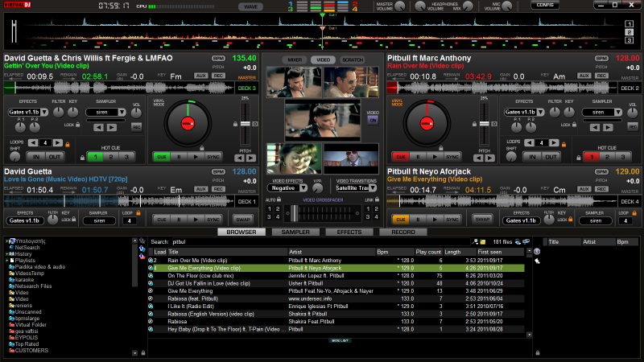The height and width of the screenshot is (362, 644).
Task: Open the SAMPLER tab
Action: pos(295,232)
